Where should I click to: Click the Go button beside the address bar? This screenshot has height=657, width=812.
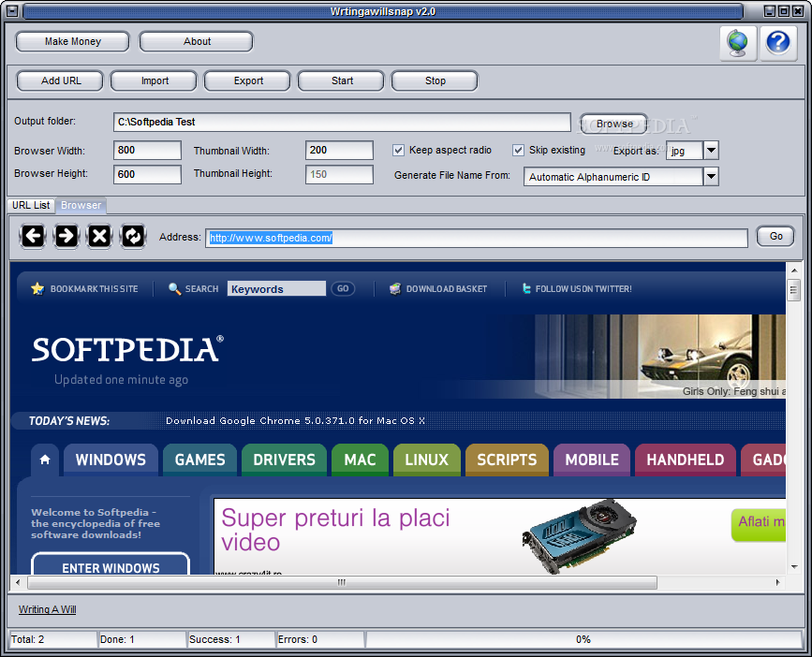pyautogui.click(x=775, y=237)
